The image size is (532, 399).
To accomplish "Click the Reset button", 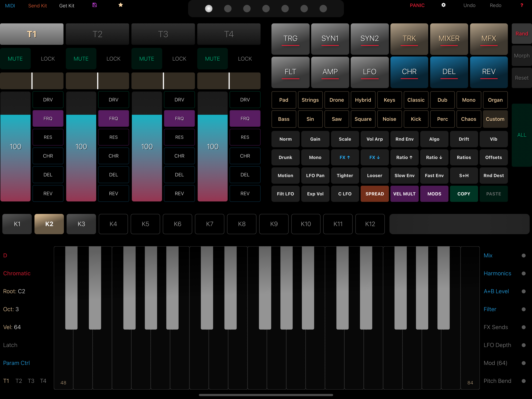I will pyautogui.click(x=522, y=78).
